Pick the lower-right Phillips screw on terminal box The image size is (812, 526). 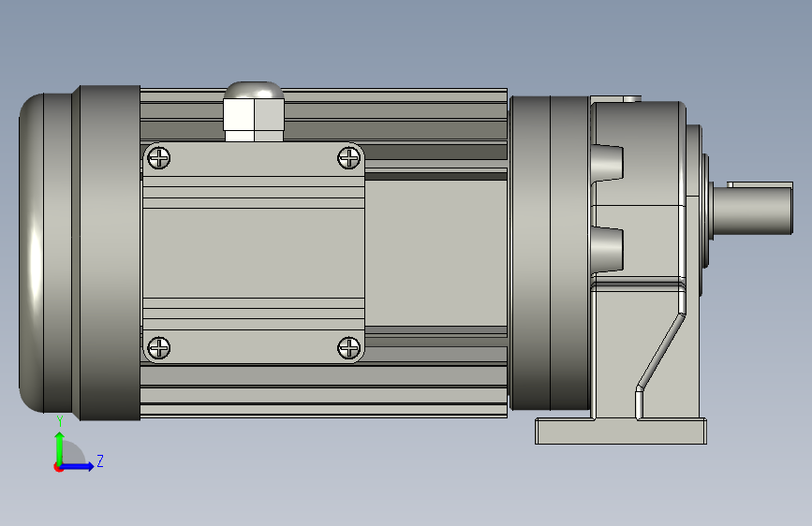pyautogui.click(x=349, y=347)
